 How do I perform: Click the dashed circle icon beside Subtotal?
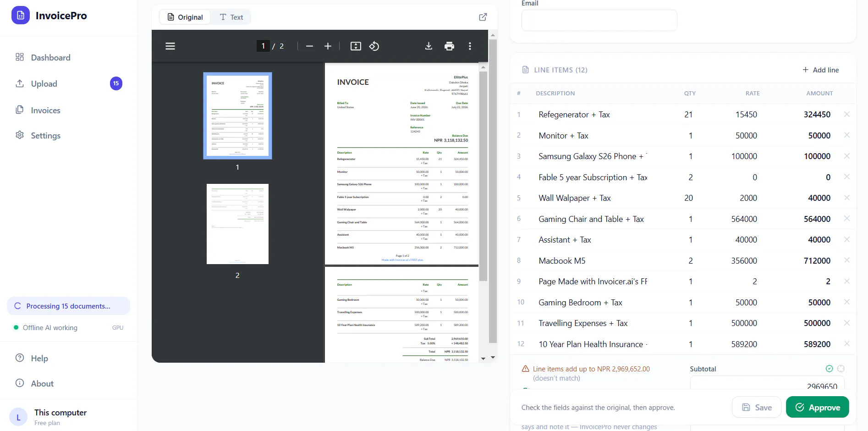click(841, 369)
